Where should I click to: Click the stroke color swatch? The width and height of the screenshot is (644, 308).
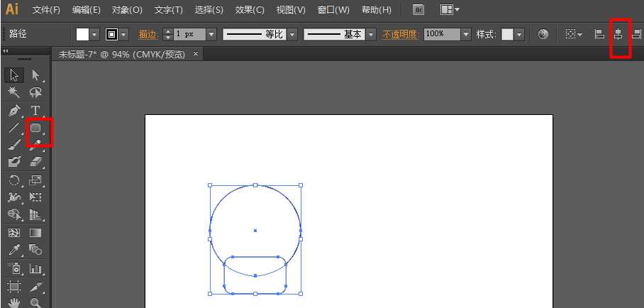point(111,35)
